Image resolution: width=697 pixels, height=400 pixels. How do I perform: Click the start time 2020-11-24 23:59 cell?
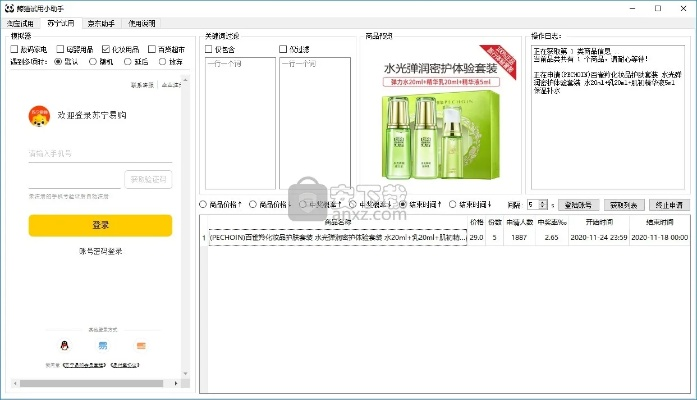click(x=599, y=237)
